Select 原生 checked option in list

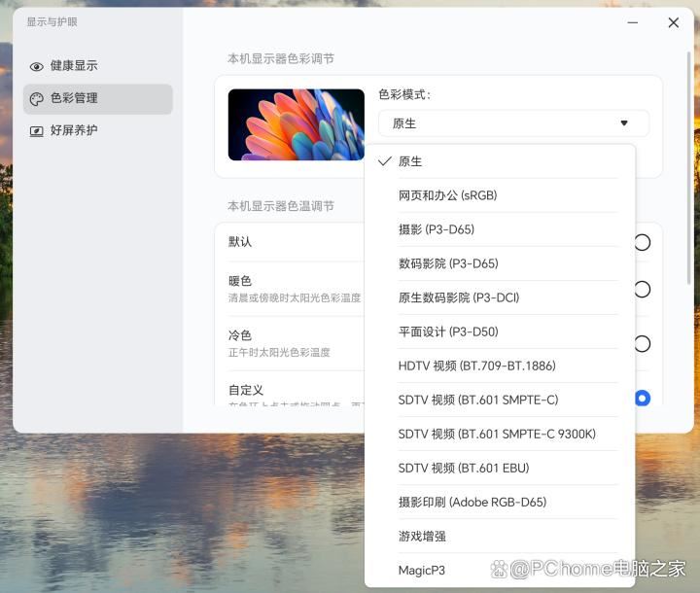coord(410,161)
